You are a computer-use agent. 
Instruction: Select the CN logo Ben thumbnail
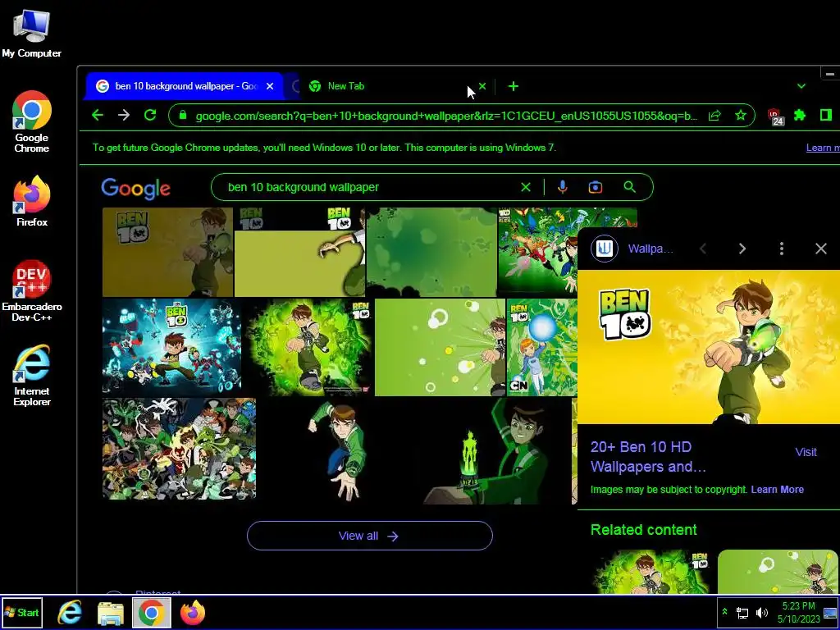pos(542,347)
